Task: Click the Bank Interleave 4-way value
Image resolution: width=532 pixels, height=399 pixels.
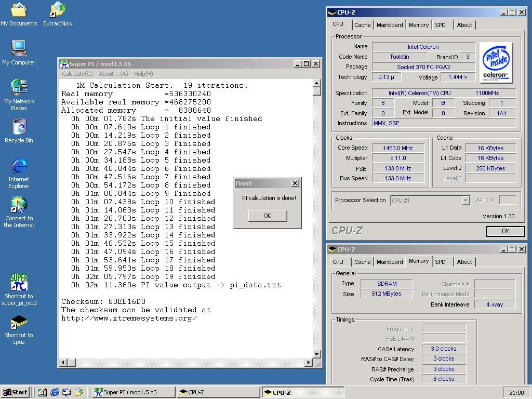Action: (495, 304)
